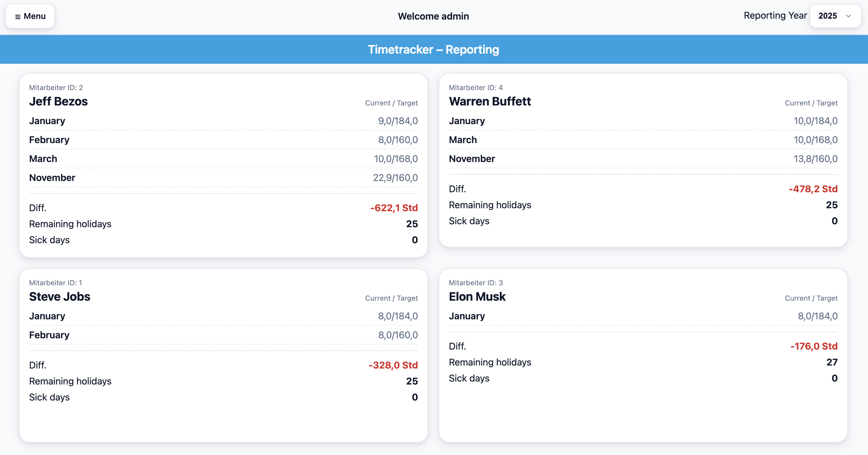This screenshot has height=455, width=868.
Task: Click the Diff value -622,1 Std
Action: [394, 208]
